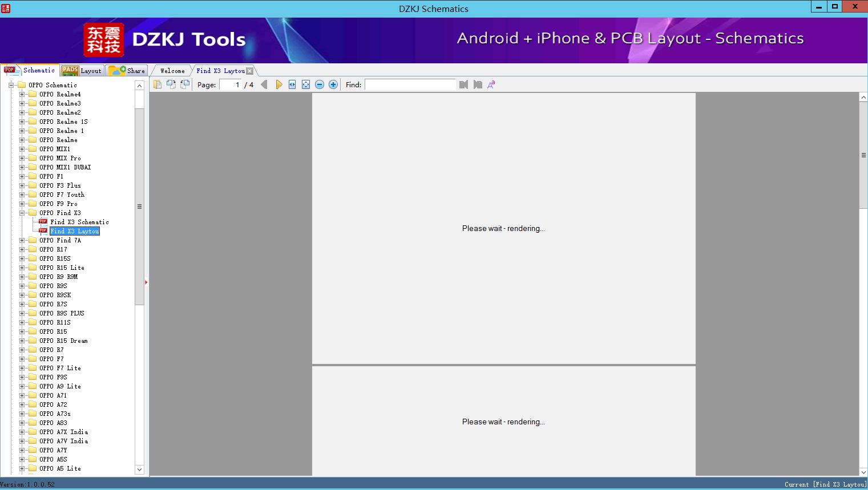Click the PDF icon beside Find X3 Laytou

click(x=43, y=231)
